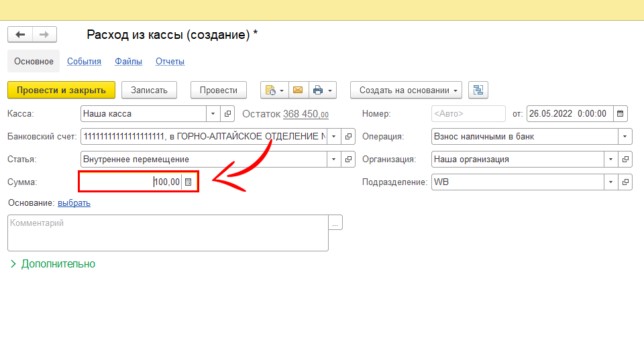
Task: Expand the Статья dropdown list
Action: [x=334, y=160]
